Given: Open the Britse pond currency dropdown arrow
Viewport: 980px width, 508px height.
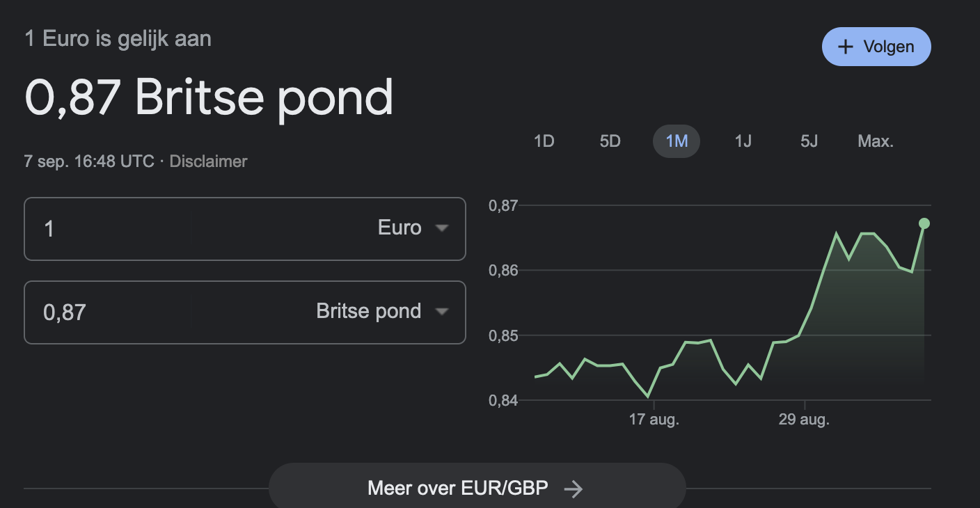Looking at the screenshot, I should [x=441, y=312].
